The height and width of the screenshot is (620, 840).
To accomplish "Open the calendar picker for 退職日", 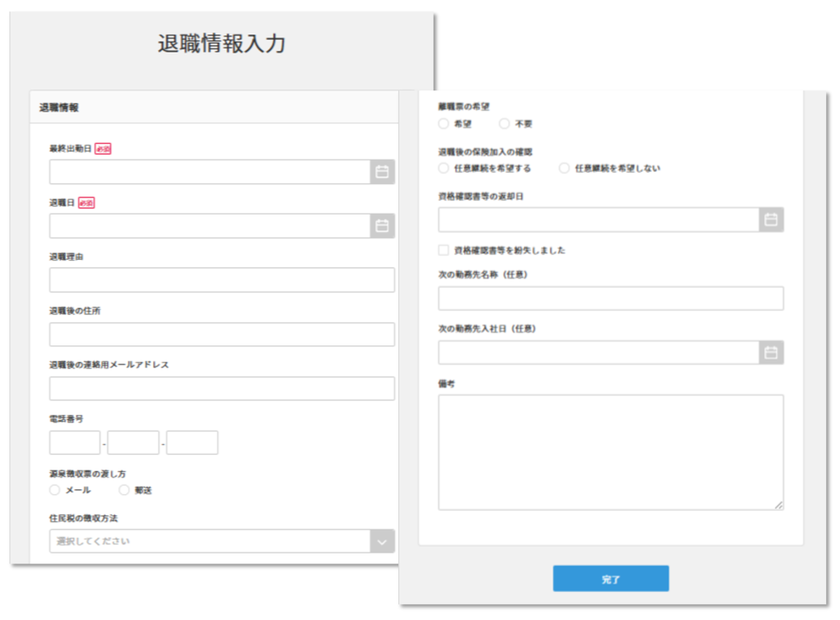I will (x=383, y=226).
